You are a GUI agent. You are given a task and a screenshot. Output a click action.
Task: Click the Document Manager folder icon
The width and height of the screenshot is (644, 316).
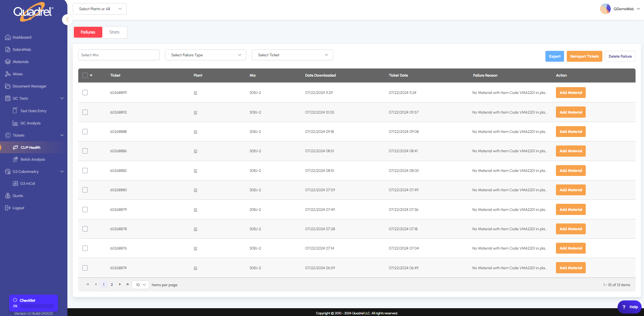(8, 86)
